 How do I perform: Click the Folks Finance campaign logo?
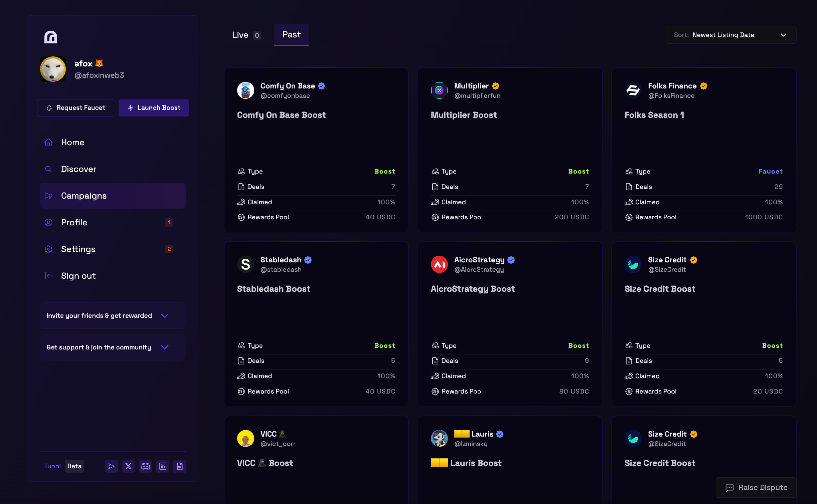633,90
